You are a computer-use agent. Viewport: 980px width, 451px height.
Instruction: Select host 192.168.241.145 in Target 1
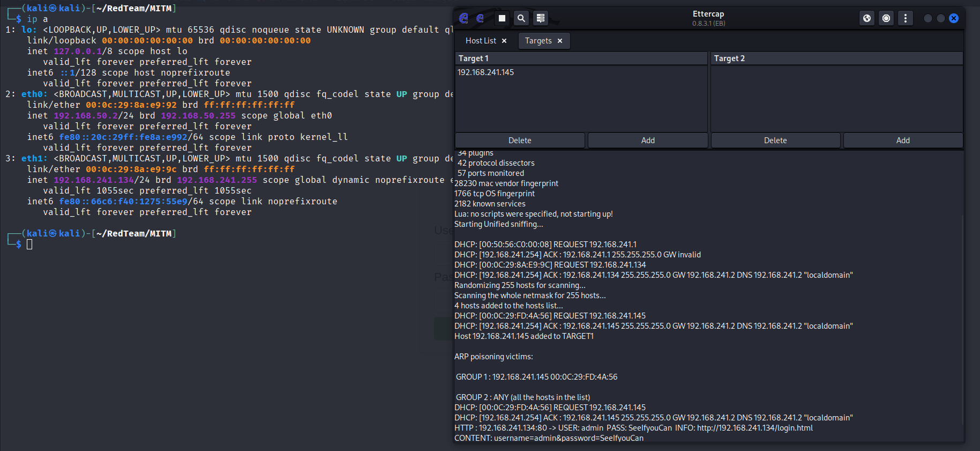click(485, 72)
